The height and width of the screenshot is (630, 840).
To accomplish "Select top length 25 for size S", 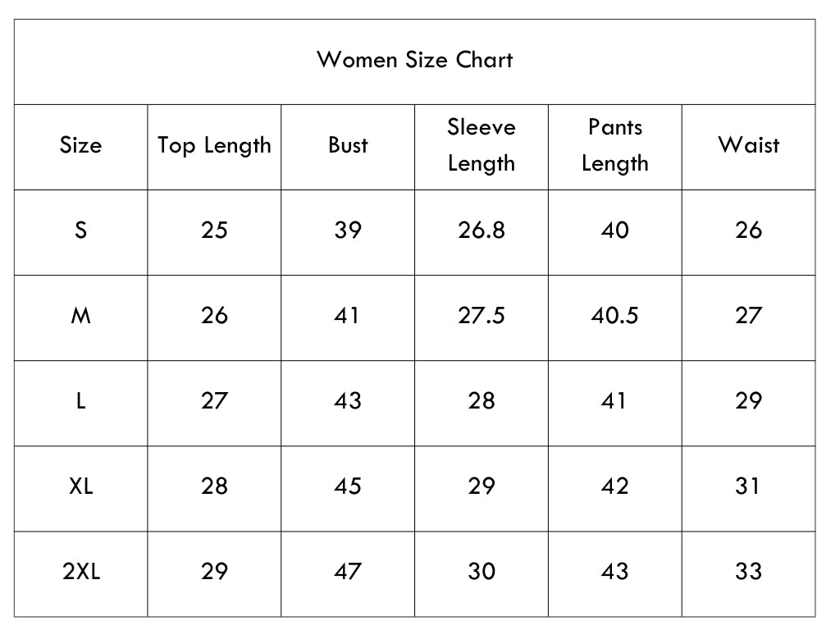I will point(214,231).
